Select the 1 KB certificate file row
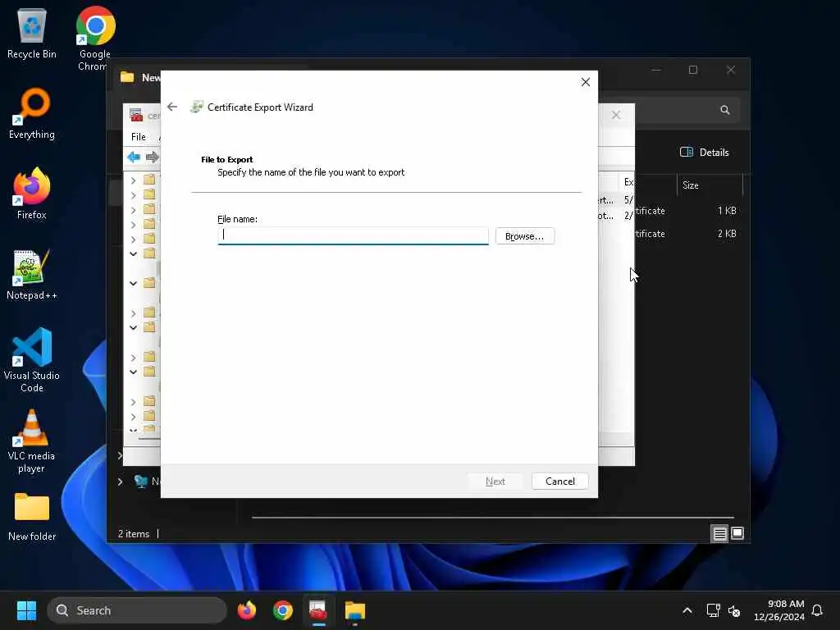Viewport: 840px width, 630px height. 688,211
